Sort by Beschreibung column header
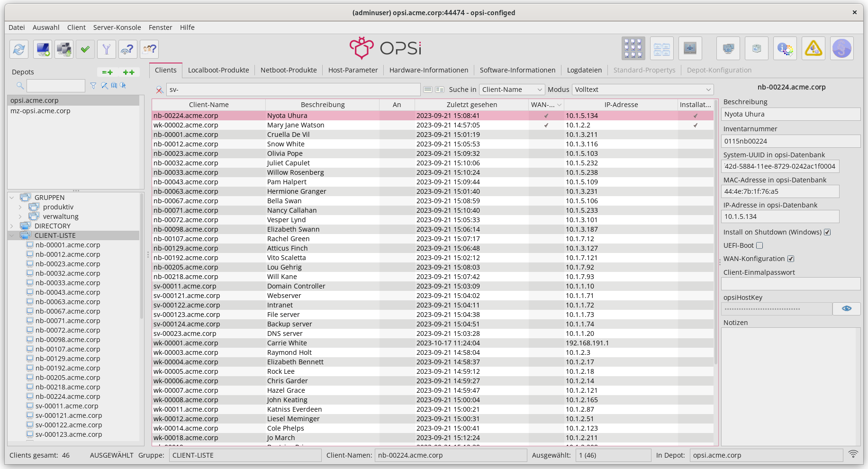The height and width of the screenshot is (469, 868). 323,105
